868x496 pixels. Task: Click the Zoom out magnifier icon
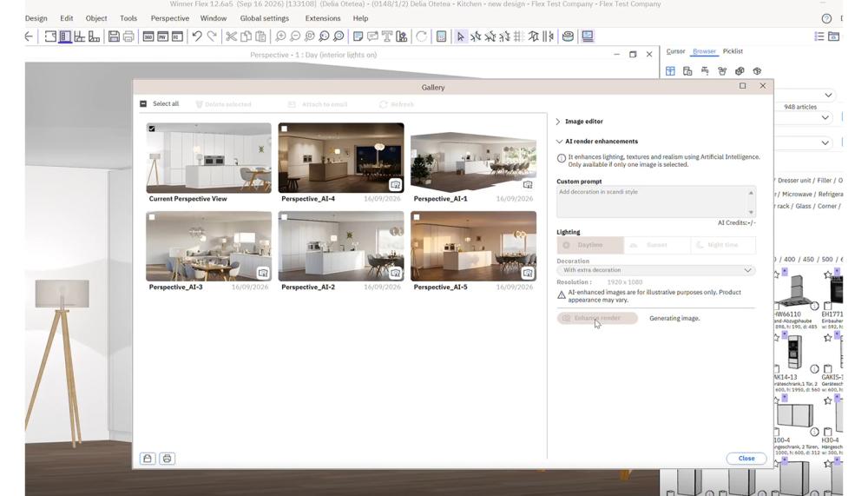[295, 36]
